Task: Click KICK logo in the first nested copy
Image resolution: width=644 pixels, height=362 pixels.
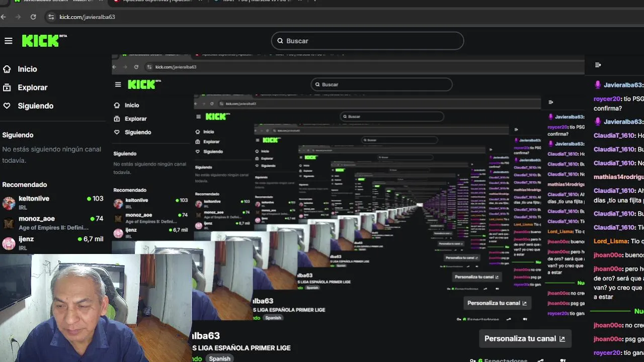Action: coord(144,84)
